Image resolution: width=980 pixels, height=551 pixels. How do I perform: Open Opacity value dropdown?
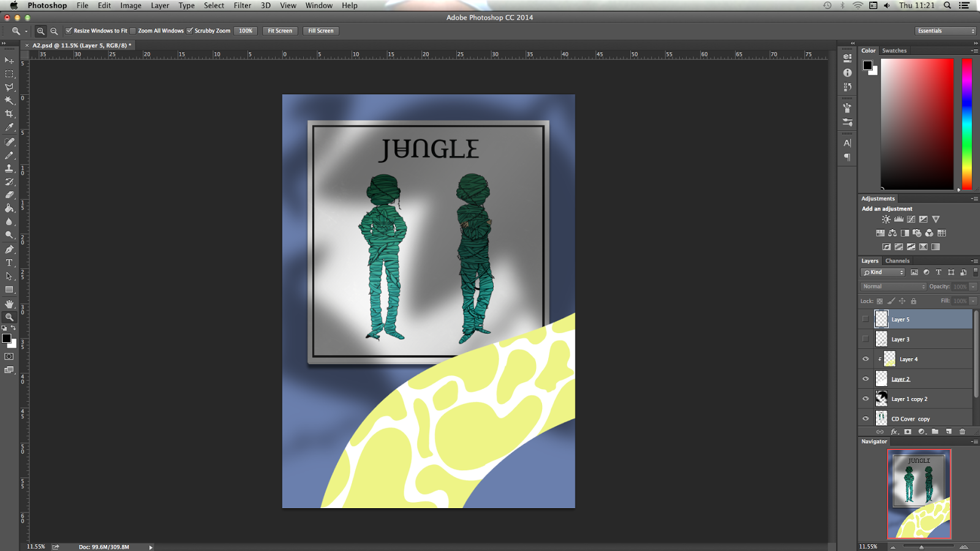(x=973, y=287)
